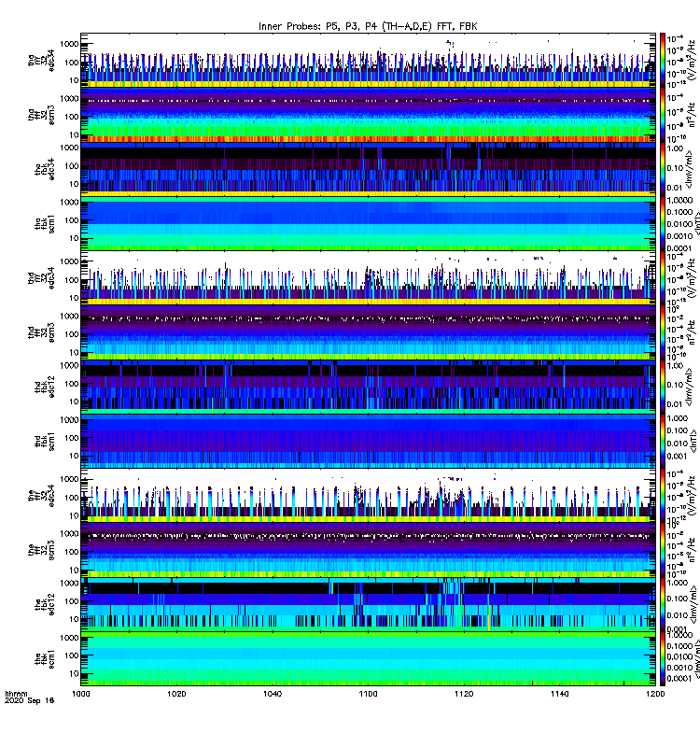Image resolution: width=700 pixels, height=747 pixels.
Task: Select the 'thd fff 32 scm3' panel label
Action: [41, 332]
